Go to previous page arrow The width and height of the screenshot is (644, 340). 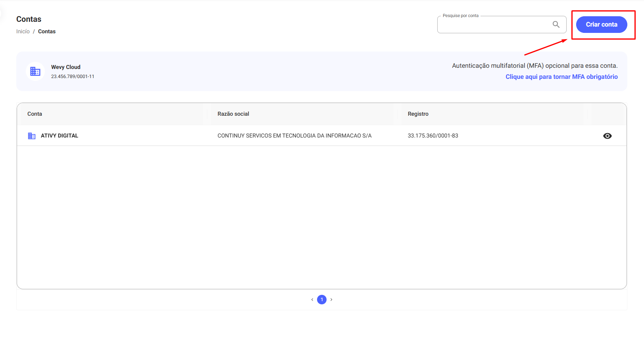pyautogui.click(x=312, y=300)
